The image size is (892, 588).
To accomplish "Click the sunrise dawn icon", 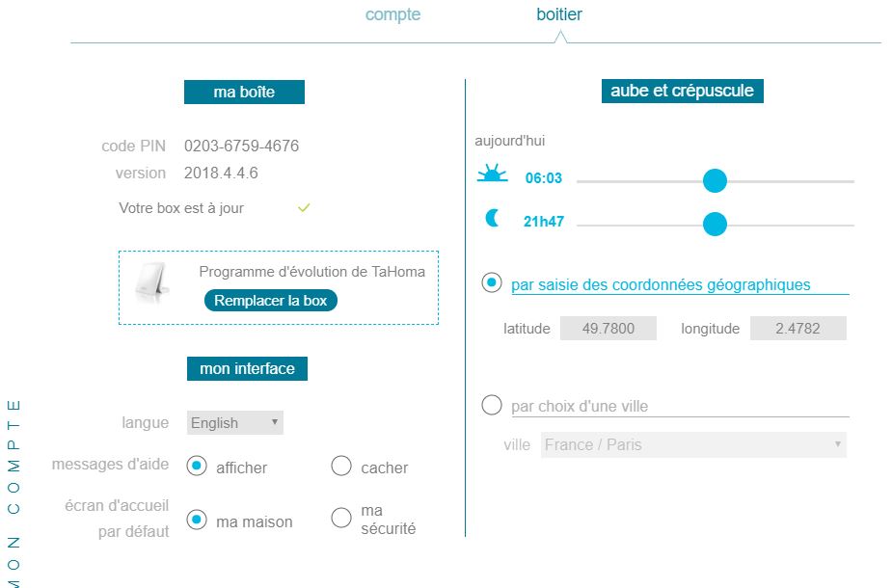I will (492, 175).
